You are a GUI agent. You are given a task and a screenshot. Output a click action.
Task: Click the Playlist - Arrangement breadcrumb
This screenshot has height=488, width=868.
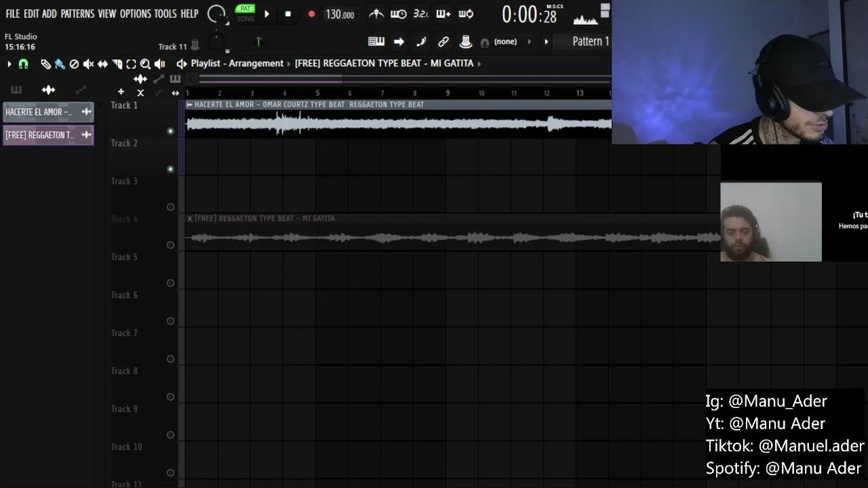pos(237,63)
